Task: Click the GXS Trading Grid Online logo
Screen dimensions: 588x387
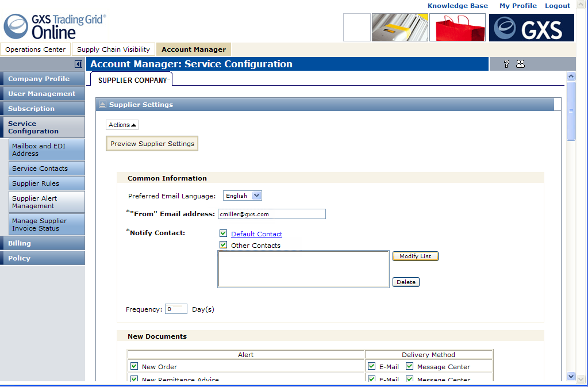Action: pyautogui.click(x=55, y=26)
